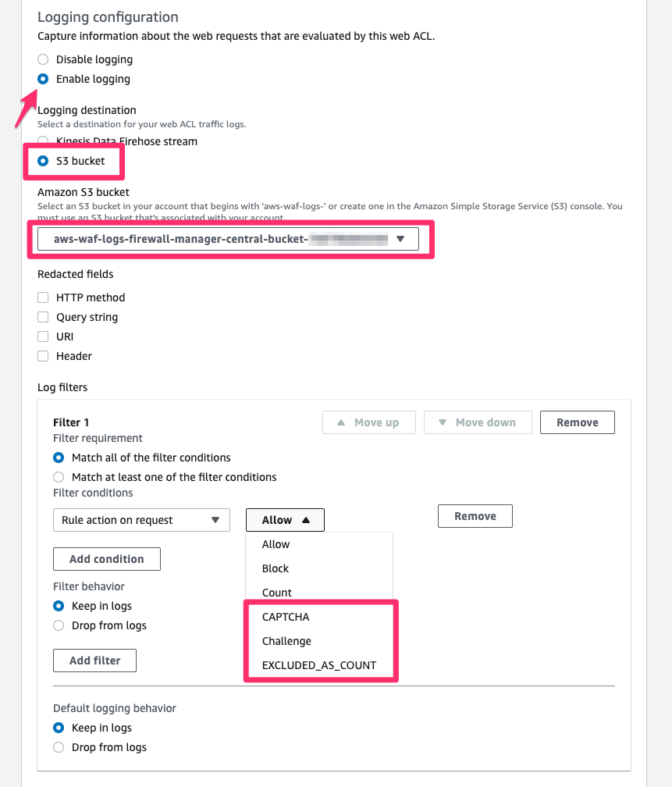Select Match at least one filter condition
The image size is (672, 787).
(x=59, y=477)
